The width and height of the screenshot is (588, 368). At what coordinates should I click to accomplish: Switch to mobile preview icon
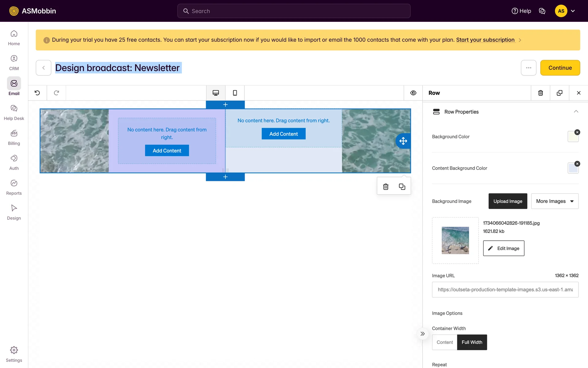(x=235, y=93)
